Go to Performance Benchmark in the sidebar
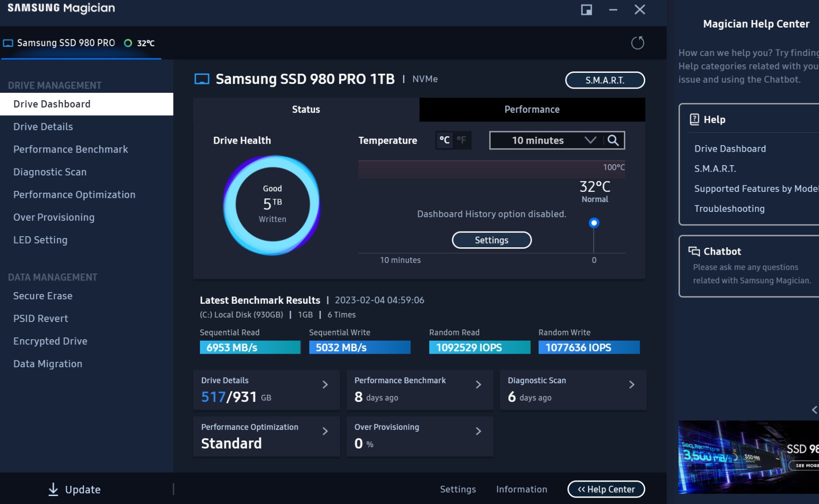This screenshot has height=504, width=819. click(x=87, y=149)
